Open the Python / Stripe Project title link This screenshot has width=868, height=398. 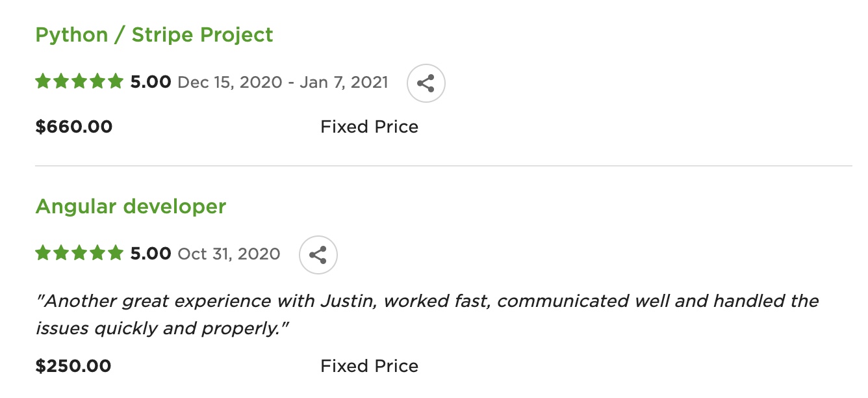(x=154, y=34)
